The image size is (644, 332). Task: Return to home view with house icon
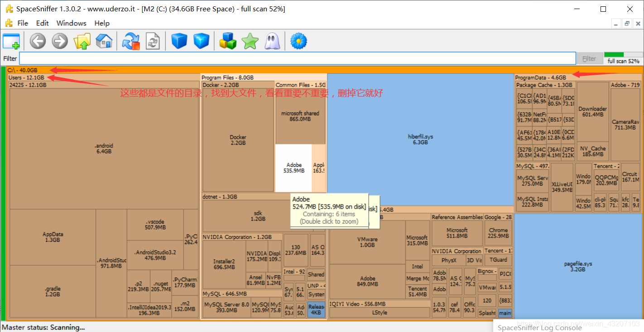tap(104, 41)
